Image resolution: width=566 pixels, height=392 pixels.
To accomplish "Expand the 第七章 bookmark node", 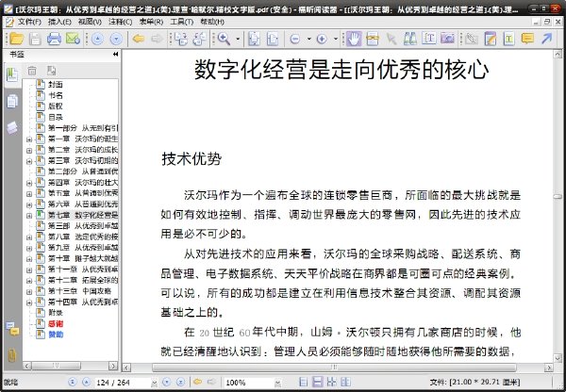I will [29, 216].
